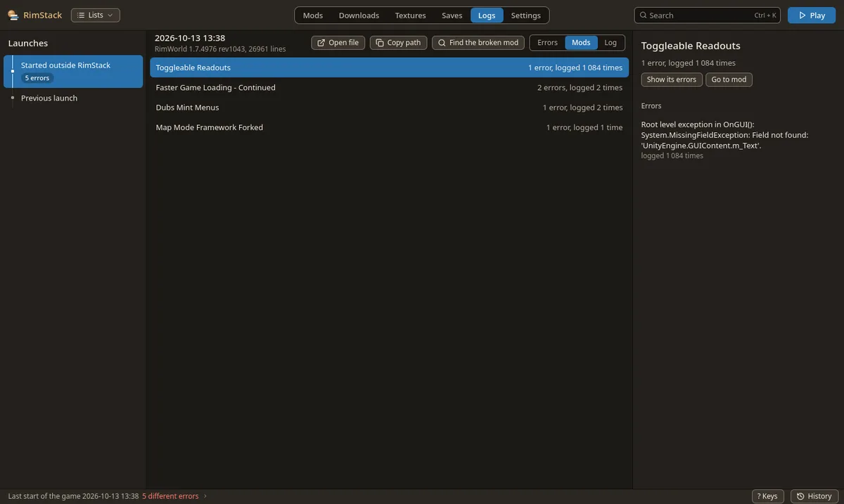The image size is (844, 504).
Task: Click 'Show its errors' button
Action: [672, 79]
